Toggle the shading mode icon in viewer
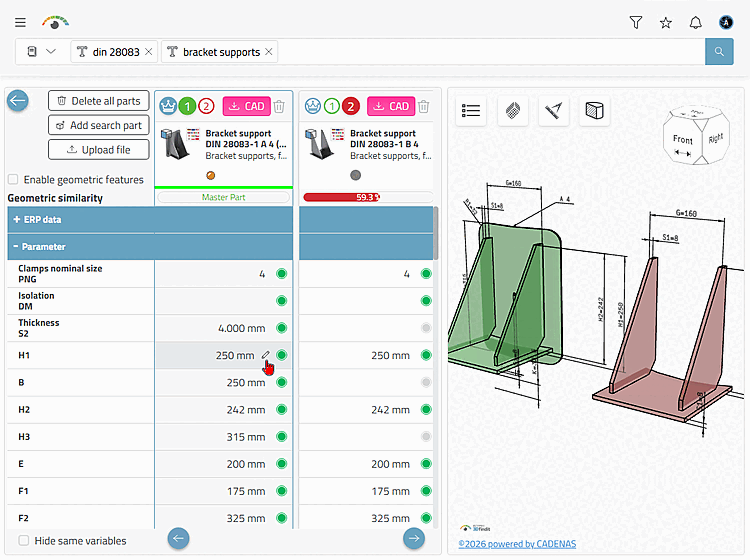Viewport: 750px width, 560px height. tap(513, 111)
